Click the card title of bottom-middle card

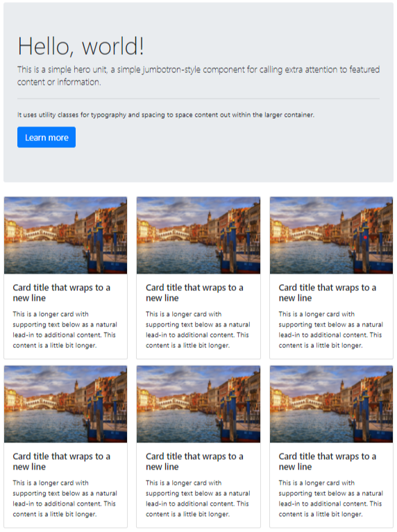pyautogui.click(x=194, y=461)
